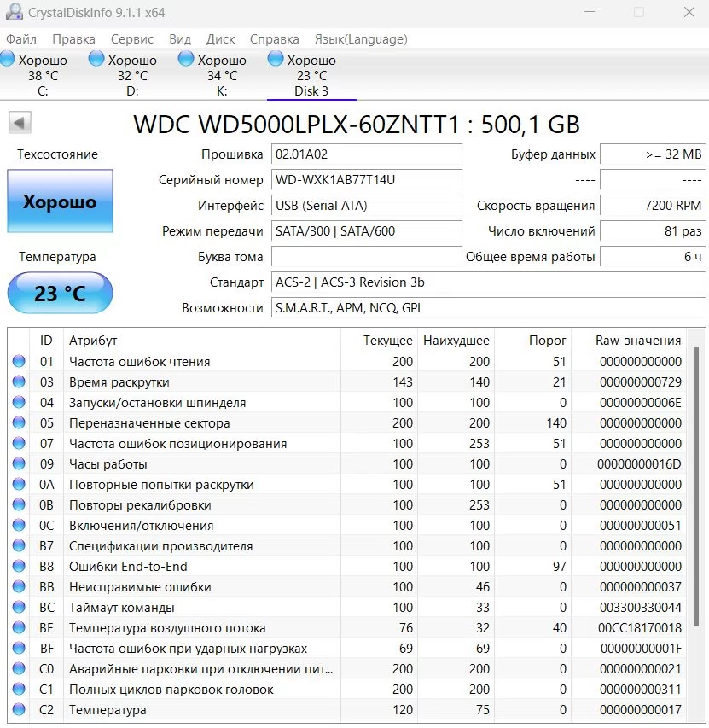This screenshot has height=728, width=709.
Task: Click the Raw-значения column header
Action: (629, 341)
